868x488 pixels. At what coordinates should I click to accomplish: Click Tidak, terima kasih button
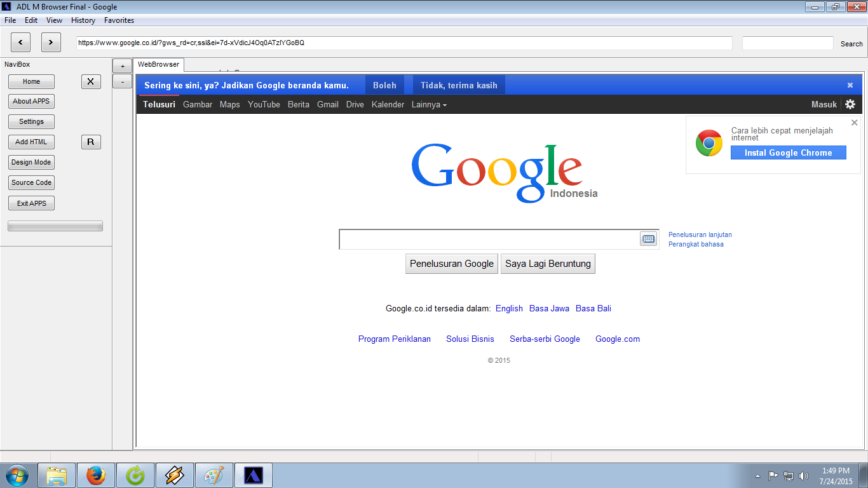click(x=459, y=85)
